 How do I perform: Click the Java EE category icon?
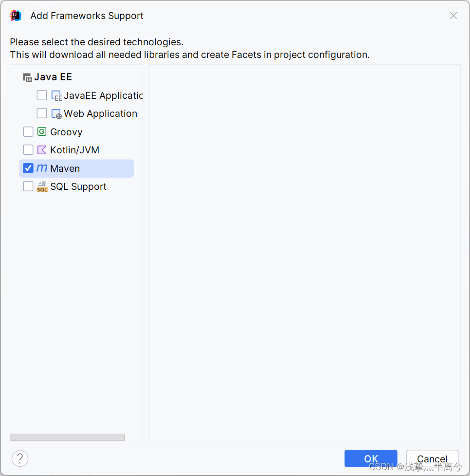pyautogui.click(x=27, y=77)
